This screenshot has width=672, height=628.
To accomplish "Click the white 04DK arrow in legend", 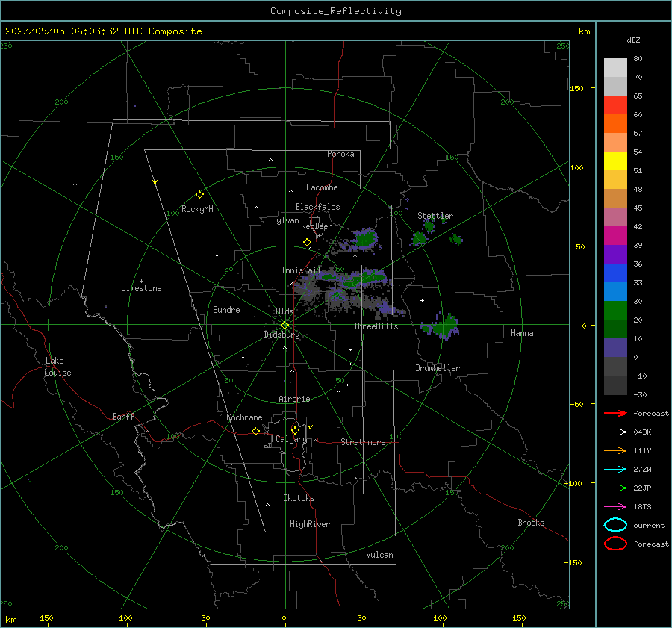I will tap(615, 432).
